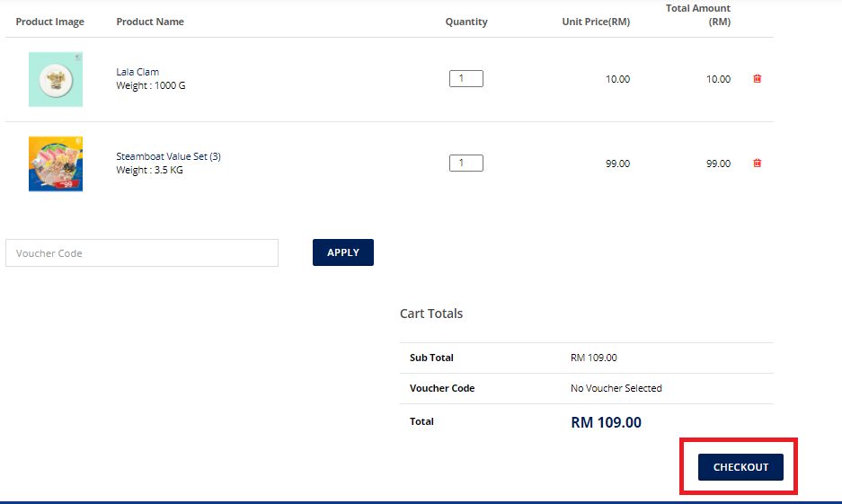Select the Total Amount (RM) header

(x=698, y=14)
